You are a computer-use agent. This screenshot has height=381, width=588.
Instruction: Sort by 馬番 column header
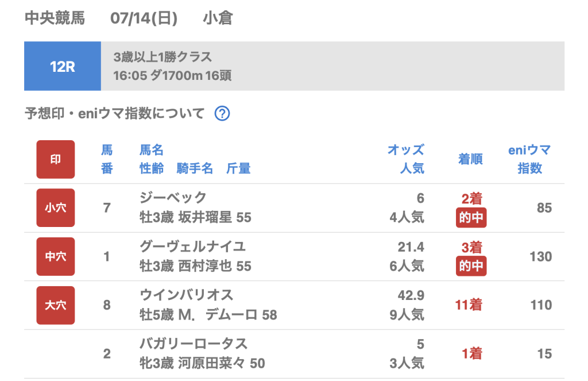(x=107, y=159)
